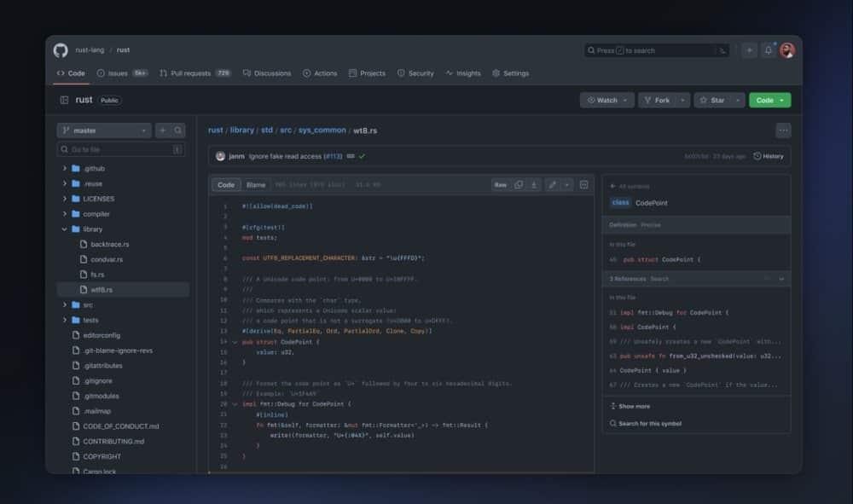Switch to the Blame view tab
Viewport: 853px width, 504px height.
[x=254, y=184]
